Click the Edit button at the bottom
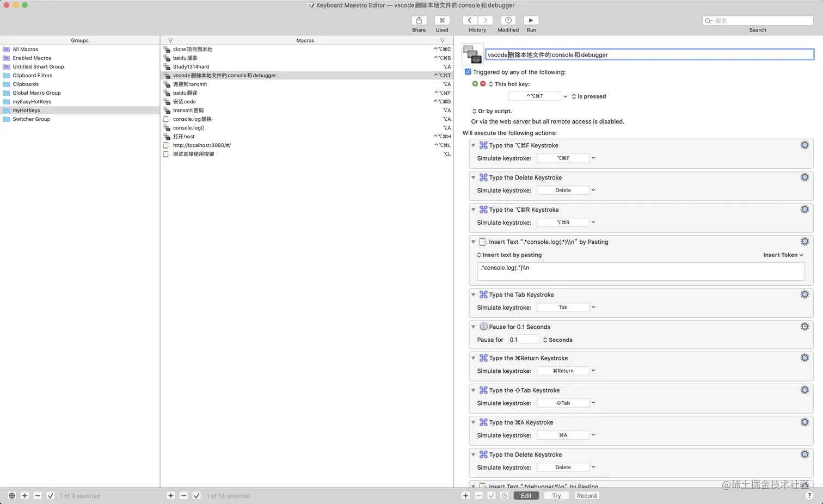The height and width of the screenshot is (504, 823). pyautogui.click(x=526, y=496)
